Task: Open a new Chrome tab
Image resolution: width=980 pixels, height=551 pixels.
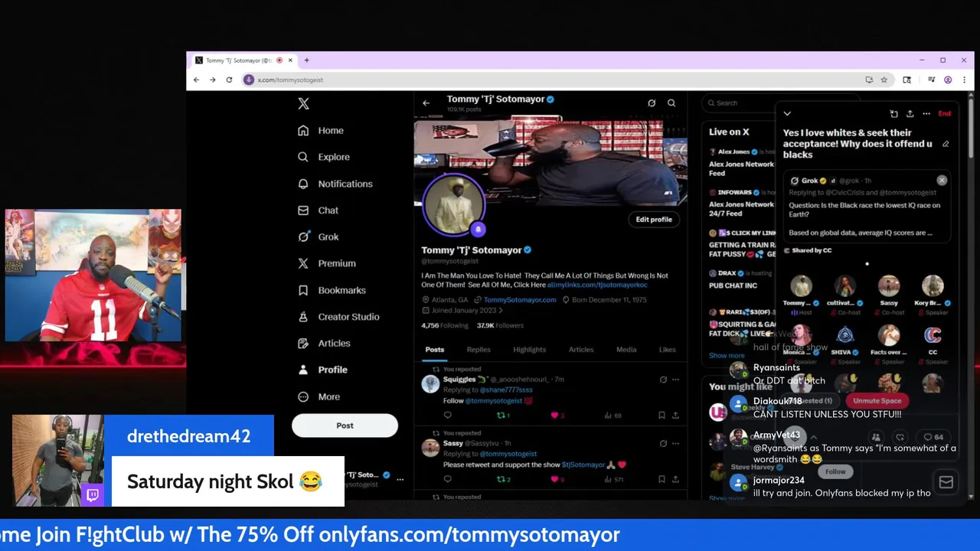Action: 306,60
